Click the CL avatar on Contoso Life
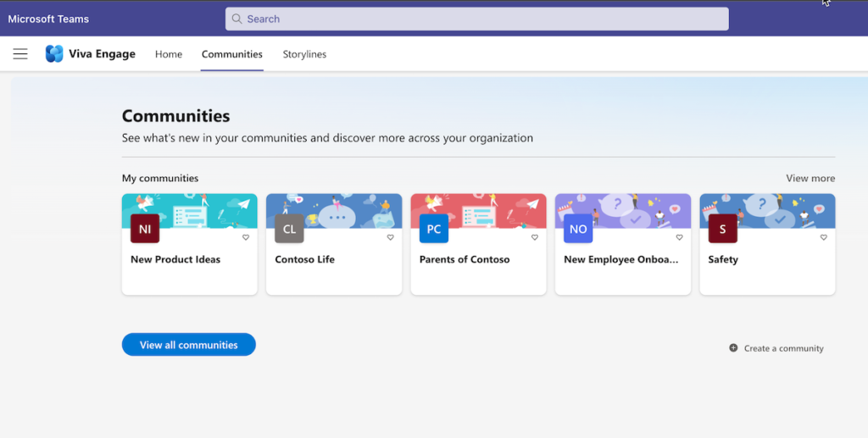Screen dimensions: 868x438 point(290,229)
